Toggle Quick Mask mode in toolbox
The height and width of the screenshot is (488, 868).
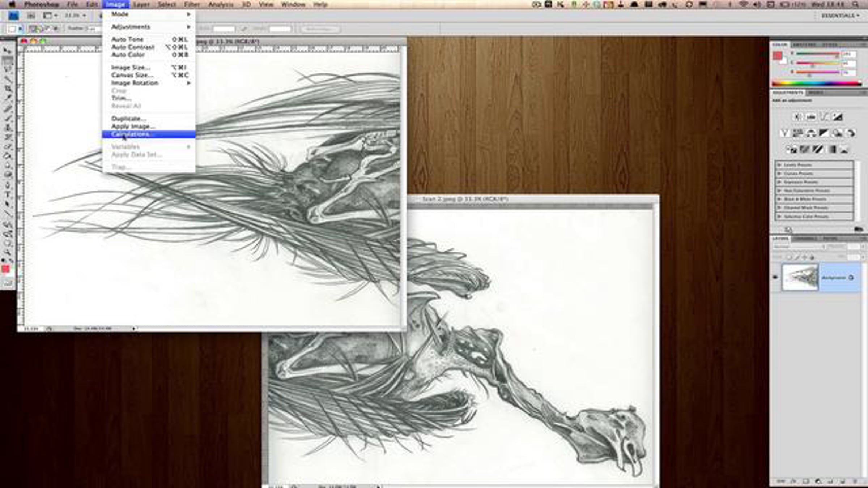pyautogui.click(x=7, y=283)
